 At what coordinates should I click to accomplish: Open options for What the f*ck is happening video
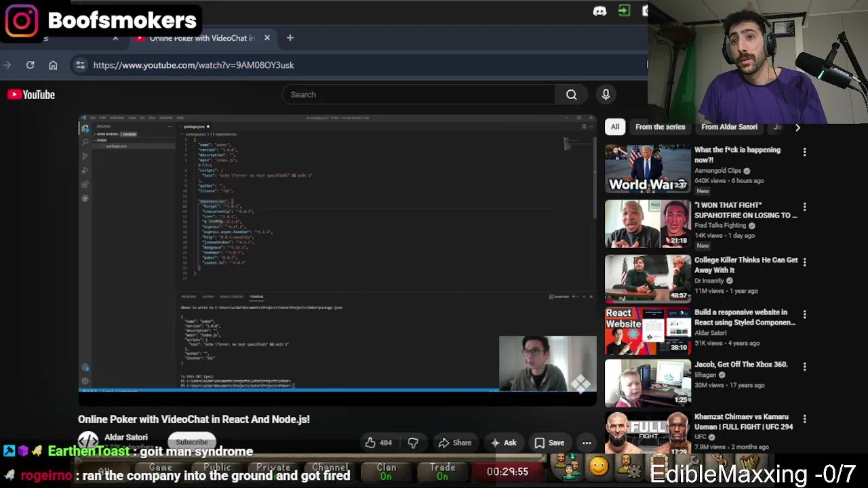coord(804,152)
